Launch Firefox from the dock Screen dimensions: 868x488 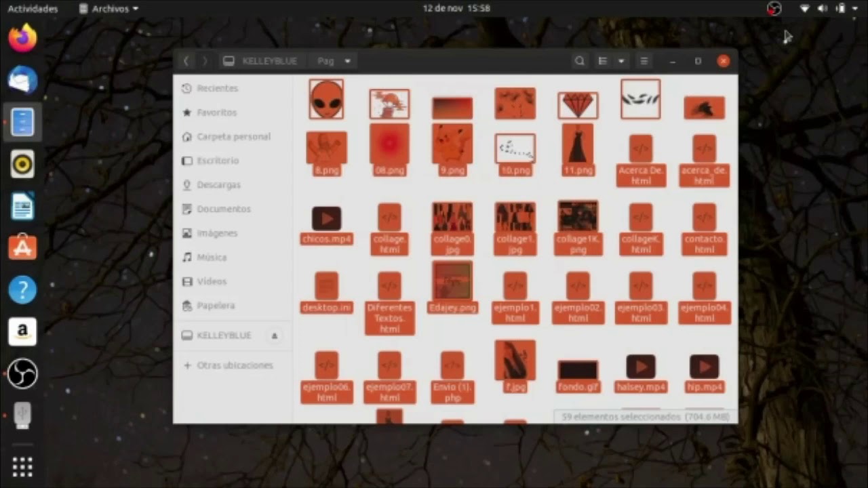click(22, 38)
